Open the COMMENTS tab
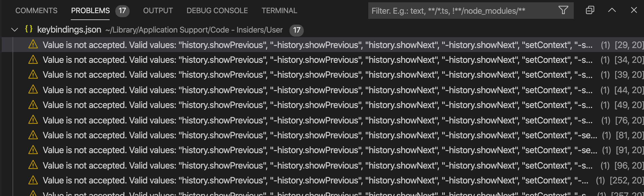Screen dimensions: 644x196 (x=36, y=10)
